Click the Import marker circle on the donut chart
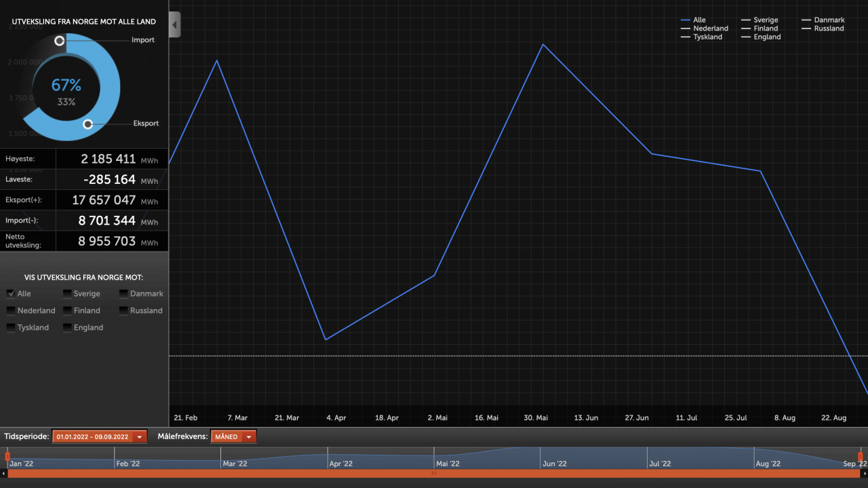This screenshot has height=488, width=868. (x=60, y=41)
